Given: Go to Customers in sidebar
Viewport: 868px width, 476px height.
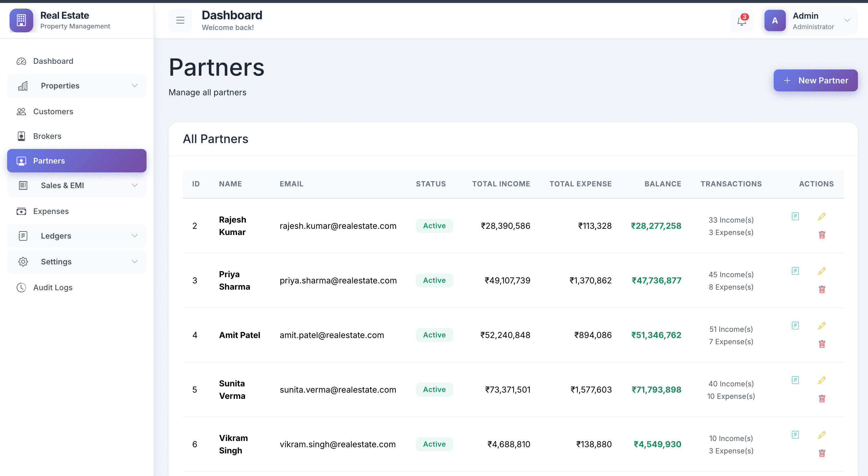Looking at the screenshot, I should coord(53,112).
